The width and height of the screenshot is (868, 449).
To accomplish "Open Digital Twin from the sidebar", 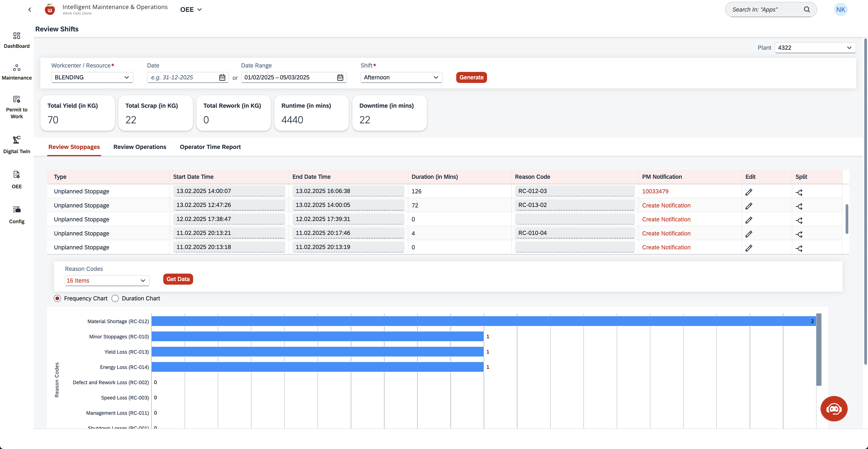I will (x=16, y=145).
